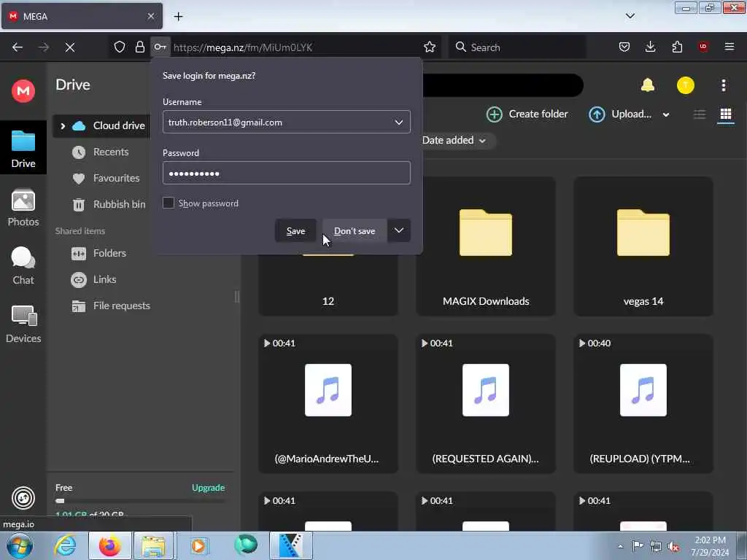The image size is (747, 560).
Task: Open the Date added filter dropdown
Action: 454,141
